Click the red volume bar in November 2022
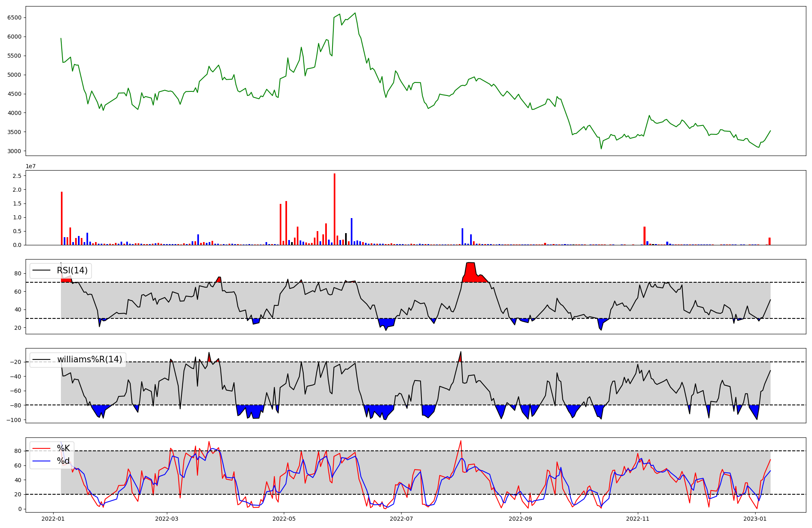812x528 pixels. pos(644,236)
